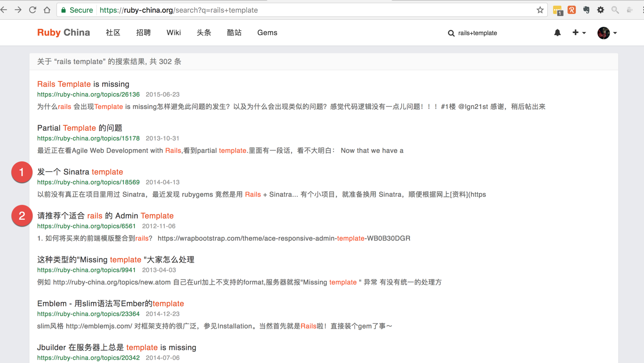Open the orange R extension icon
Image resolution: width=644 pixels, height=363 pixels.
click(x=572, y=10)
